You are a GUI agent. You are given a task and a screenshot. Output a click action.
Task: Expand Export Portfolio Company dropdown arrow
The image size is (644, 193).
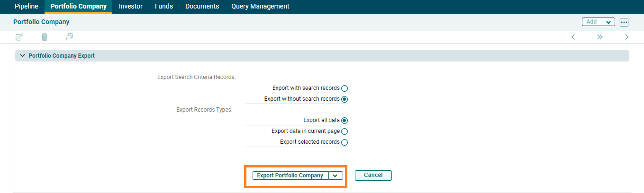point(336,175)
